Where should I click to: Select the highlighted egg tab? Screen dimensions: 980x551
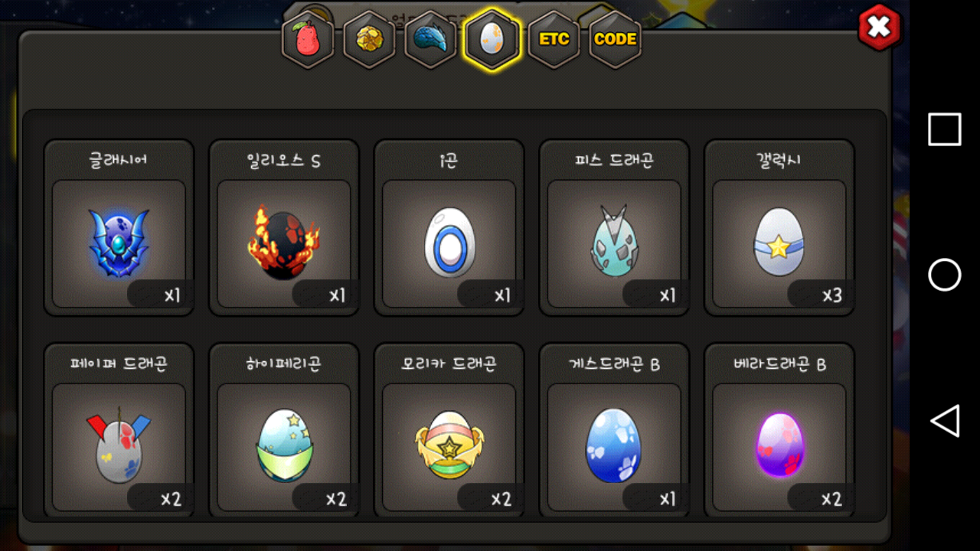tap(492, 39)
